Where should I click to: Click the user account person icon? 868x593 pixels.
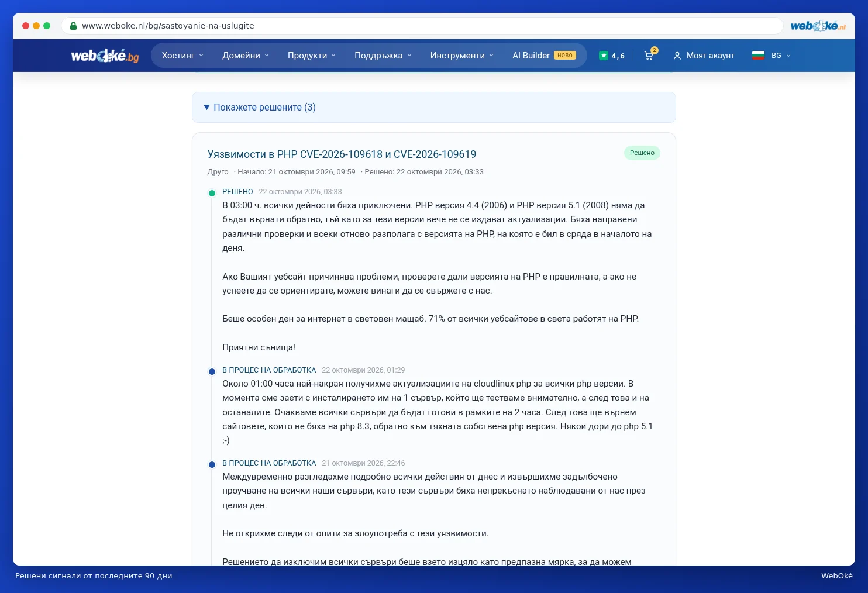(x=677, y=56)
